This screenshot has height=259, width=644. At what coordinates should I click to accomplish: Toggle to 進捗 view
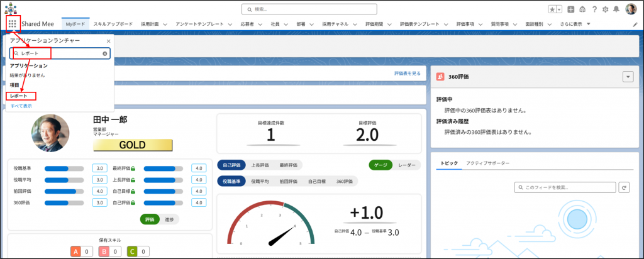[169, 219]
